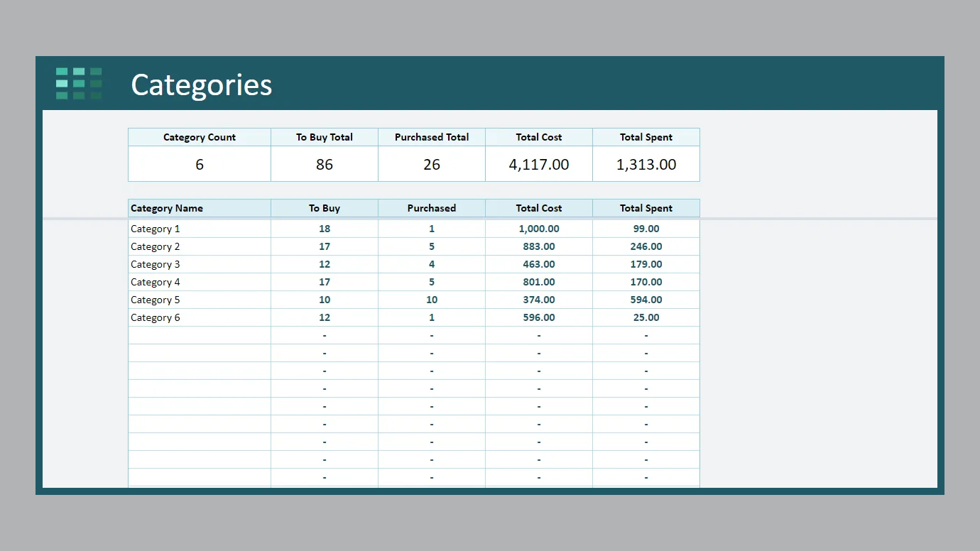Click Category 2's To Buy value 17

[325, 246]
